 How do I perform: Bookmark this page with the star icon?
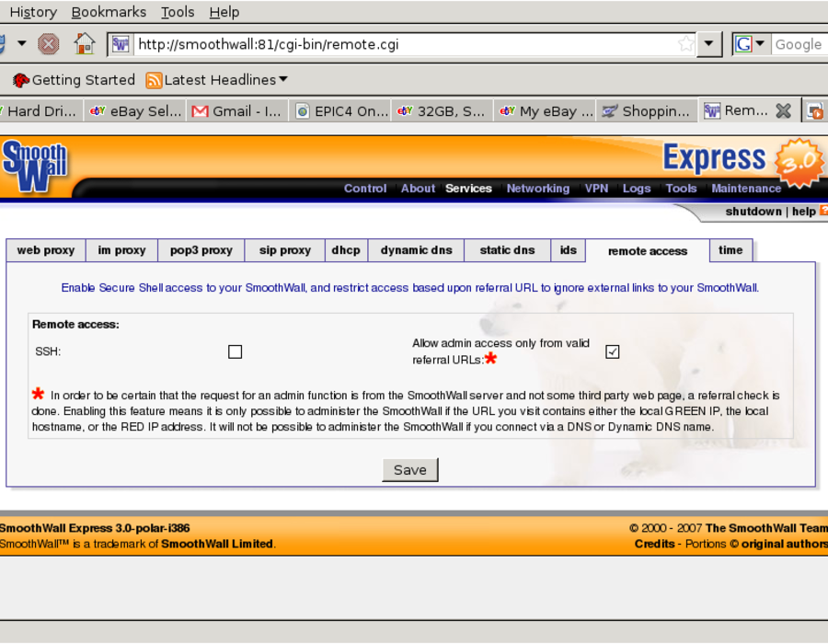(x=685, y=44)
